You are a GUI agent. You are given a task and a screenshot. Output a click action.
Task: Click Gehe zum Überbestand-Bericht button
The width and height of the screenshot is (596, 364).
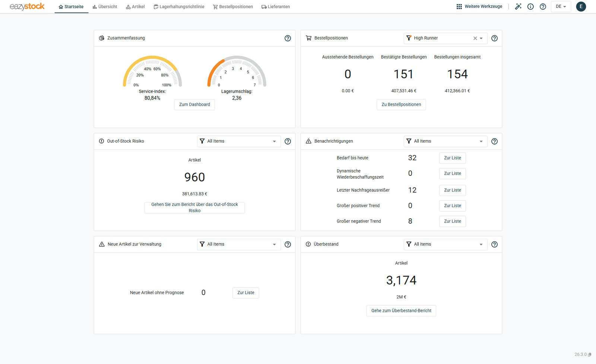tap(401, 311)
